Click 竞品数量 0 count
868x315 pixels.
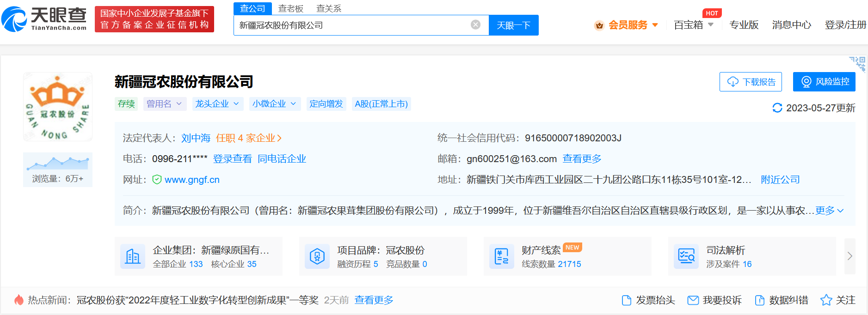click(x=406, y=264)
